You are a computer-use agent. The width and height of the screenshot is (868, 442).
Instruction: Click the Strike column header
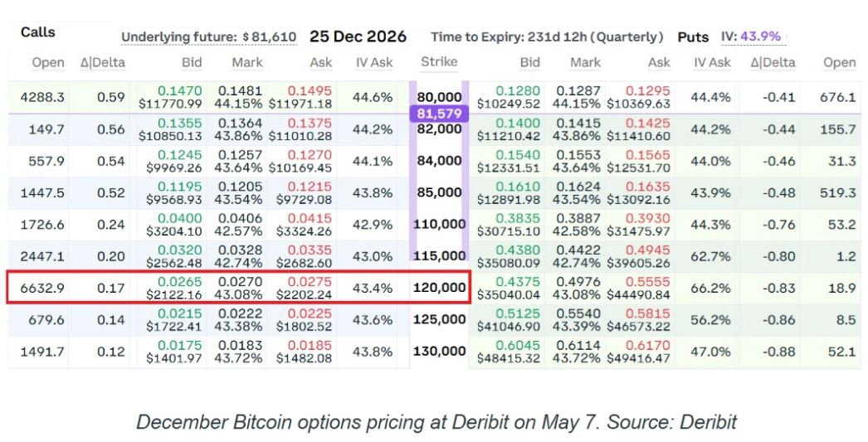pyautogui.click(x=439, y=62)
